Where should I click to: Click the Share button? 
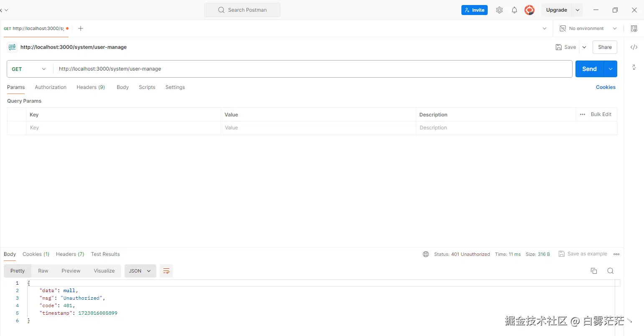pyautogui.click(x=605, y=47)
